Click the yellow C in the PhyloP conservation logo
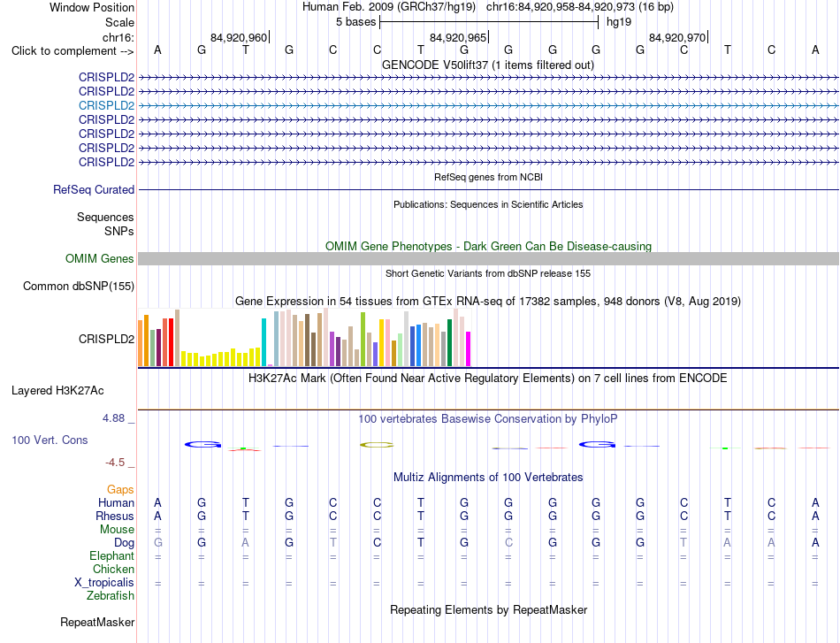This screenshot has width=840, height=643. 377,445
